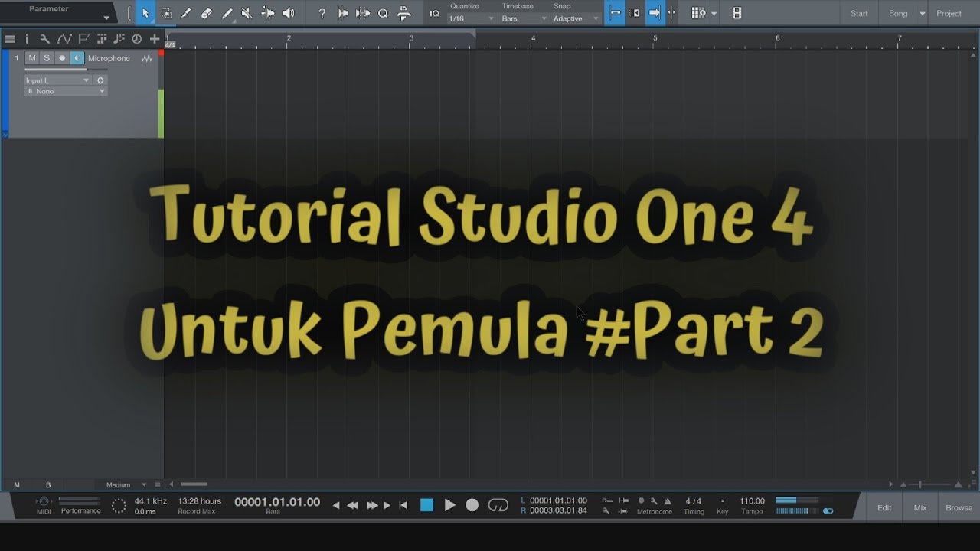980x551 pixels.
Task: Open the tempo track clock icon
Action: coord(137,39)
